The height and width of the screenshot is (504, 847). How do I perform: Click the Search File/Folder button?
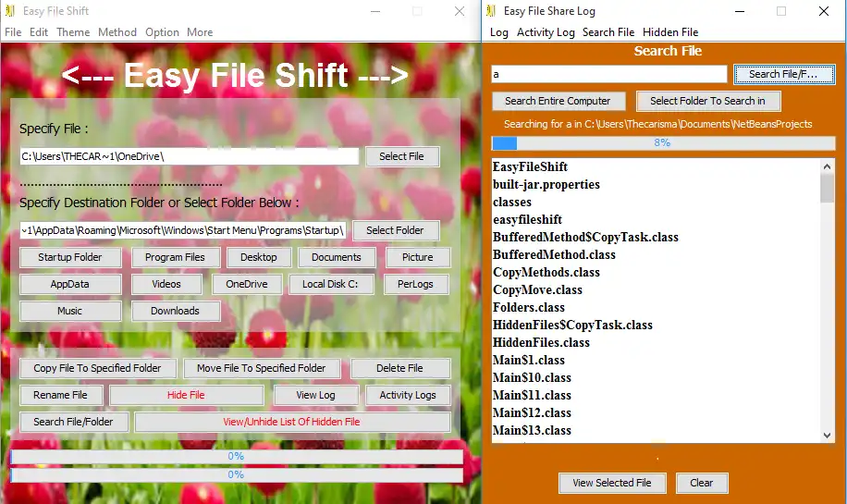pos(73,422)
